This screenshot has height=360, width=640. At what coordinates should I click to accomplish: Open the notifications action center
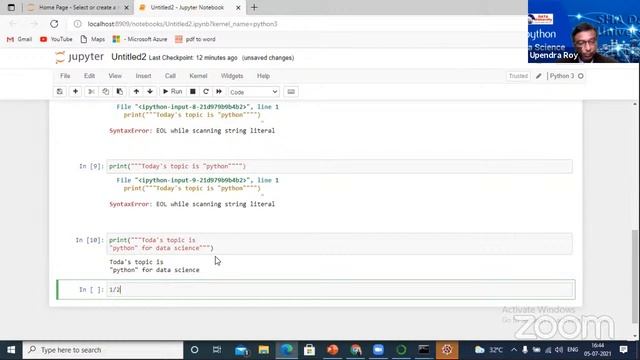click(623, 350)
